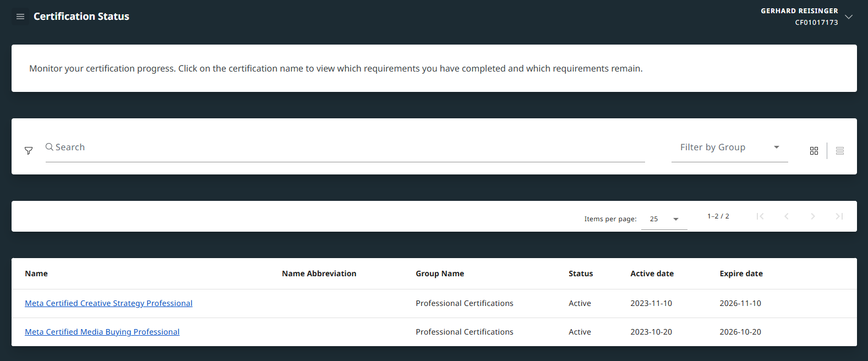
Task: Open the Items per page dropdown
Action: pos(664,219)
